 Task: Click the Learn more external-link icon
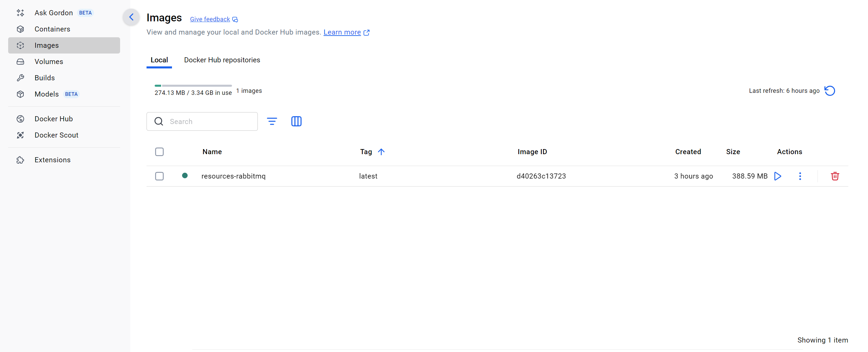pos(366,33)
